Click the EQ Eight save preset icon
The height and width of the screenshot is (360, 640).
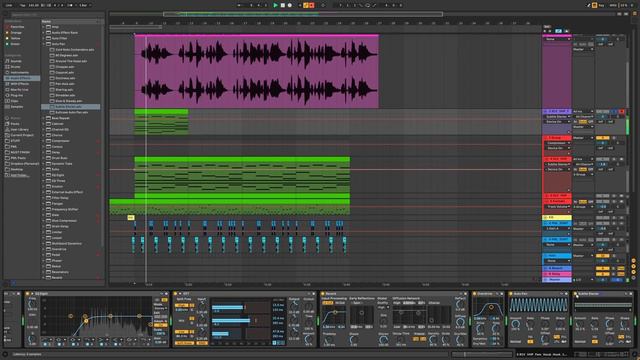(x=166, y=294)
